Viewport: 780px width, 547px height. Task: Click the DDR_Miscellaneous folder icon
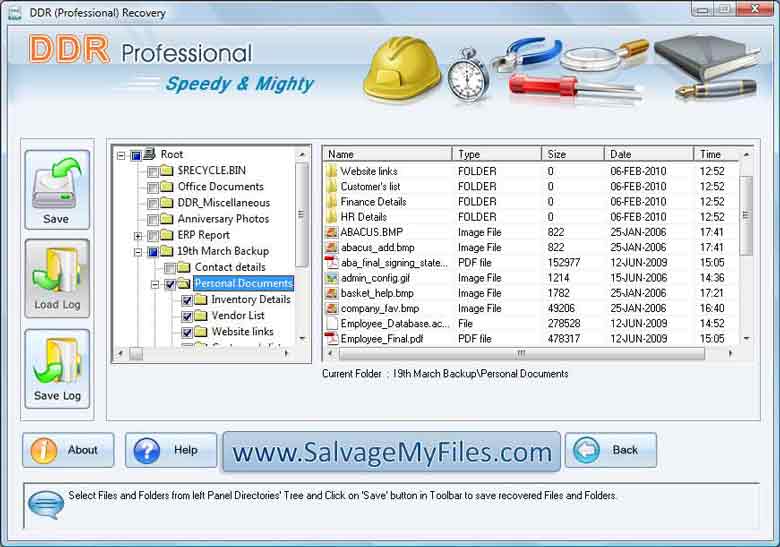(x=167, y=203)
